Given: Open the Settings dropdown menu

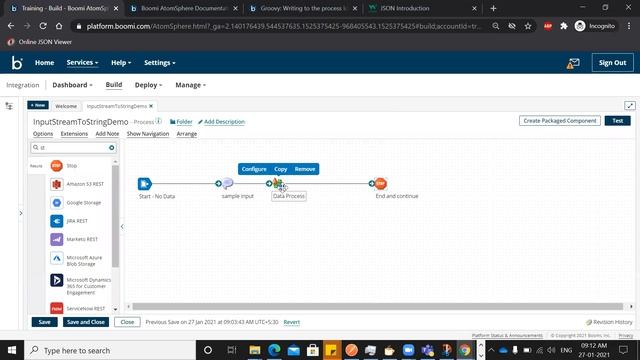Looking at the screenshot, I should pos(160,62).
